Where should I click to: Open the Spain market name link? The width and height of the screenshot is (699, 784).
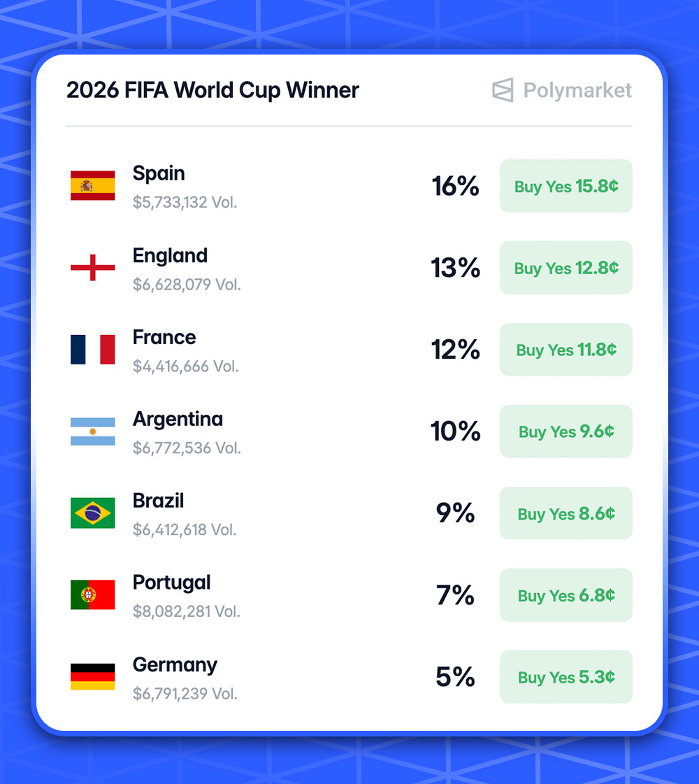pos(159,173)
